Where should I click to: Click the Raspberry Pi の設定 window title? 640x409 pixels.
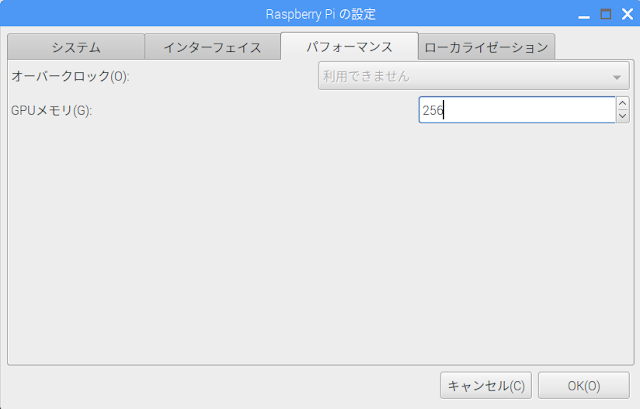coord(320,14)
